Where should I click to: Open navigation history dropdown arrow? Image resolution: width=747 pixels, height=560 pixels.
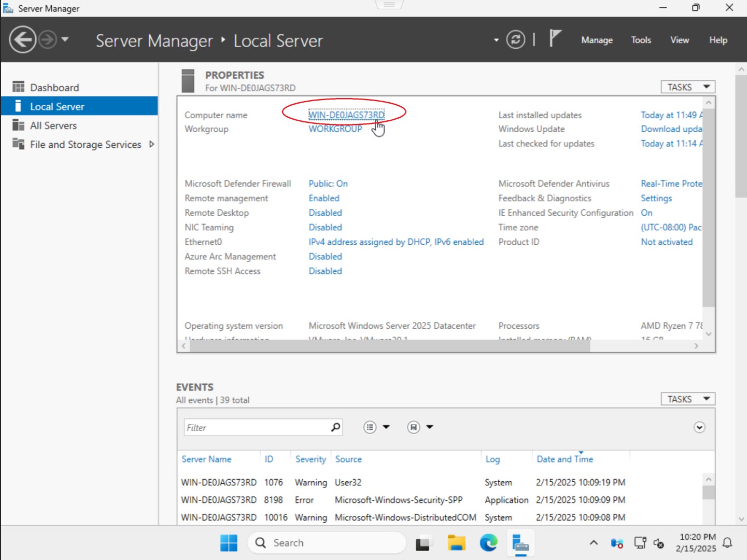(x=65, y=39)
